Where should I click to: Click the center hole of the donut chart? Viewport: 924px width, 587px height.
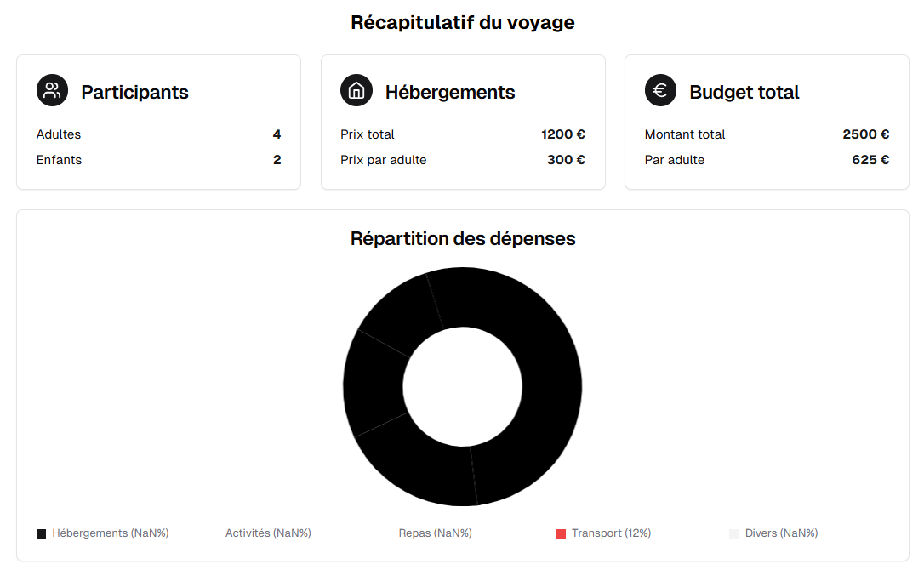[463, 385]
